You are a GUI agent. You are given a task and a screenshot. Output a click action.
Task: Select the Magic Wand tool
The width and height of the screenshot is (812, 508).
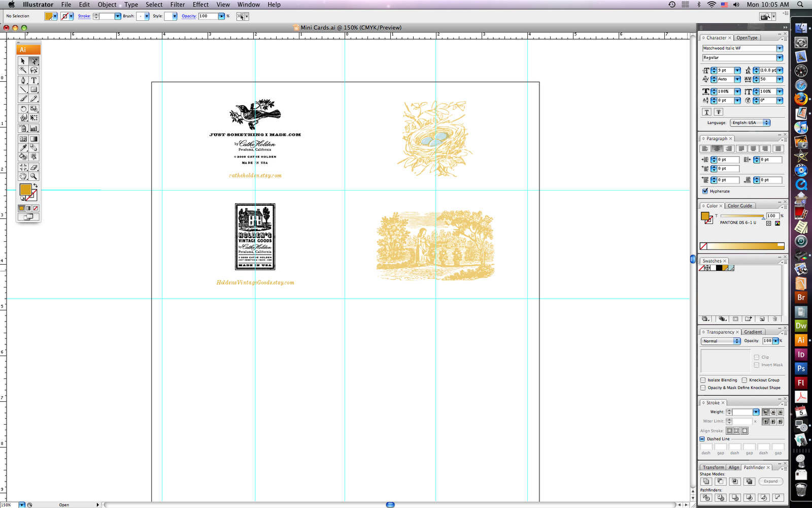(x=23, y=70)
